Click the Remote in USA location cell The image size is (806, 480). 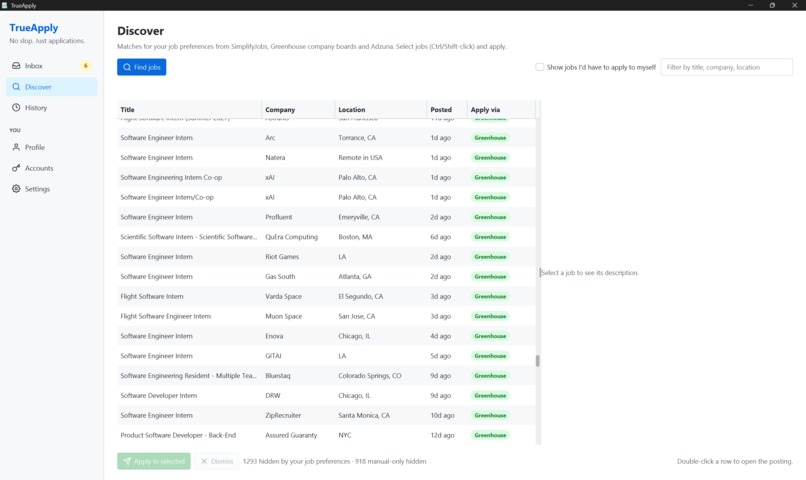360,157
